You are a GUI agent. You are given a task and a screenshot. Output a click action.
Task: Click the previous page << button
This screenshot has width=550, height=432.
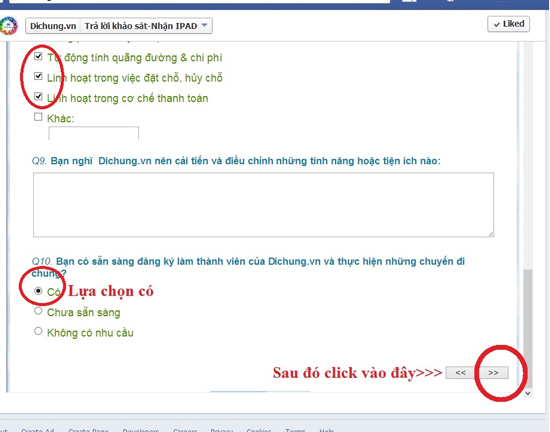461,372
